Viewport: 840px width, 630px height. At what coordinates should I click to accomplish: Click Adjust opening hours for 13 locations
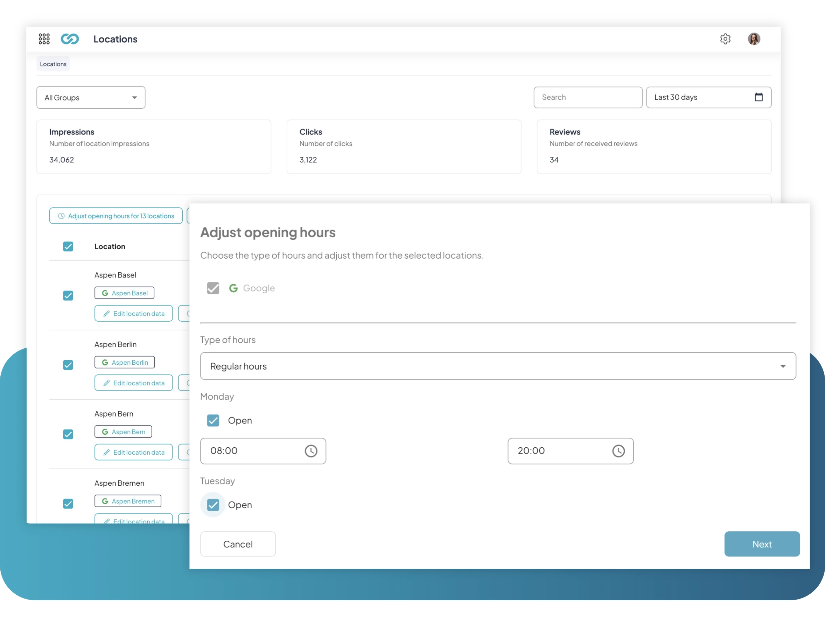point(116,216)
